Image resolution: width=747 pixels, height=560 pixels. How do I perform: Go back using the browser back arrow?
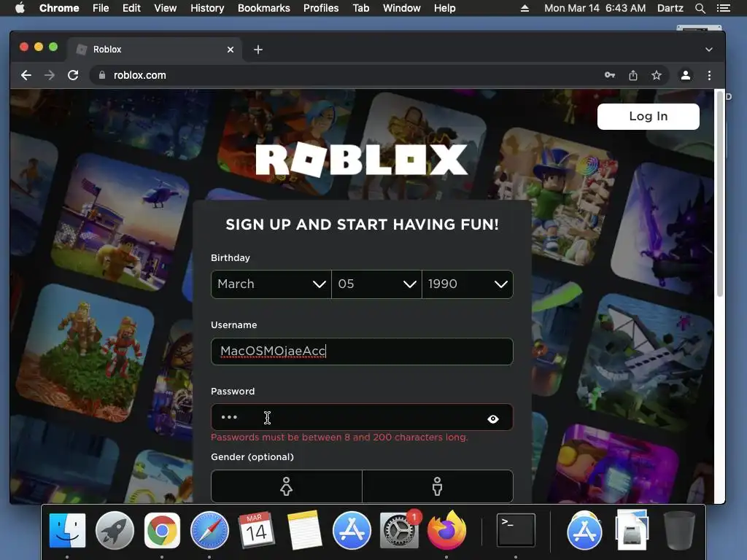coord(26,75)
